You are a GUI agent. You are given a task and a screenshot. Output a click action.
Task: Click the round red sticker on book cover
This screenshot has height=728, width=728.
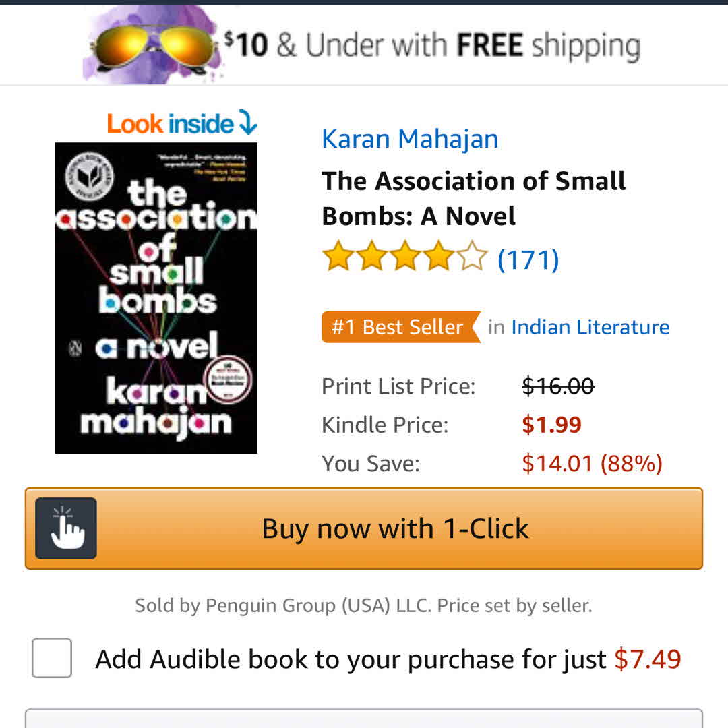point(229,380)
